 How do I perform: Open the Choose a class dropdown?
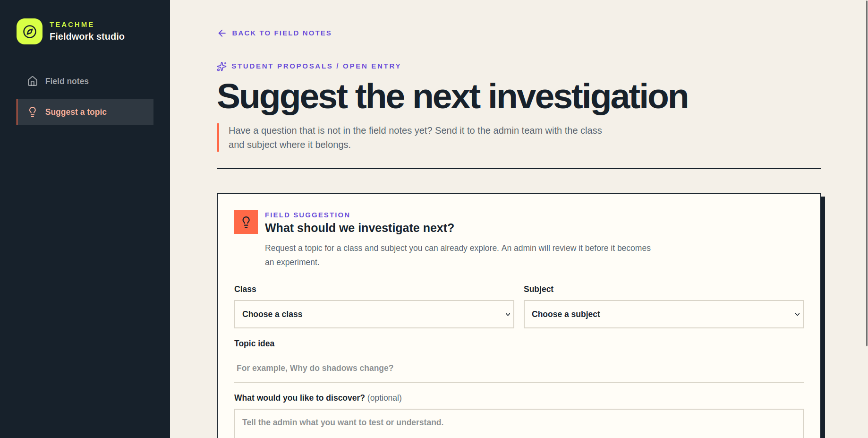pos(374,314)
